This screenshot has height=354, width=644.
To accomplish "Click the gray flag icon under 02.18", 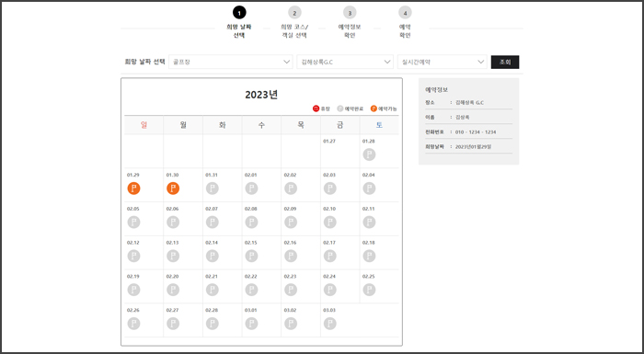I will pyautogui.click(x=369, y=256).
